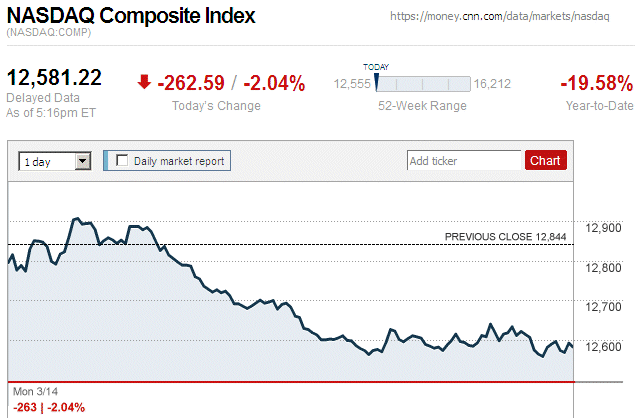Click the Mon 3/14 date label
The width and height of the screenshot is (640, 420).
36,391
